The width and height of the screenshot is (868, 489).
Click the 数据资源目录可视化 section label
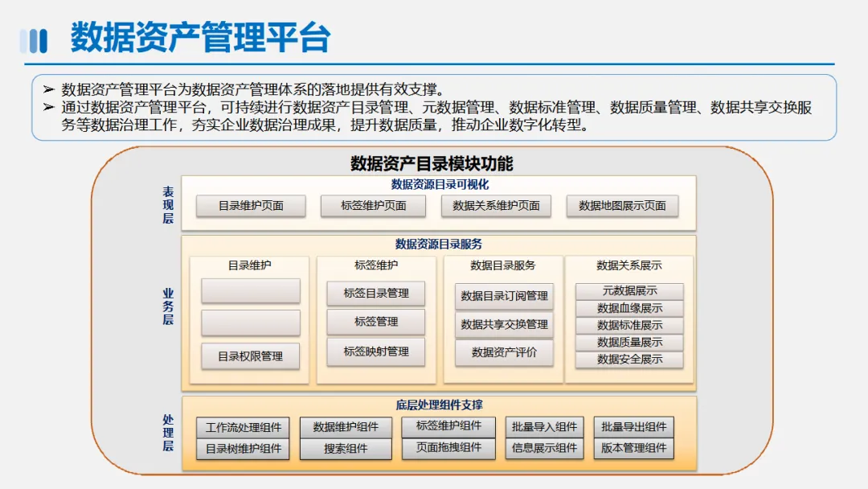pyautogui.click(x=440, y=184)
